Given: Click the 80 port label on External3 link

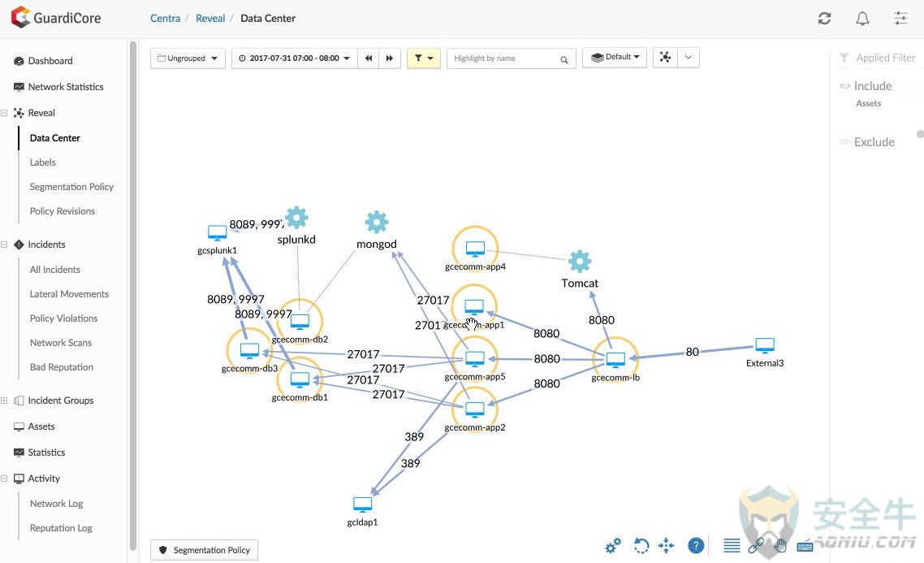Looking at the screenshot, I should tap(693, 352).
